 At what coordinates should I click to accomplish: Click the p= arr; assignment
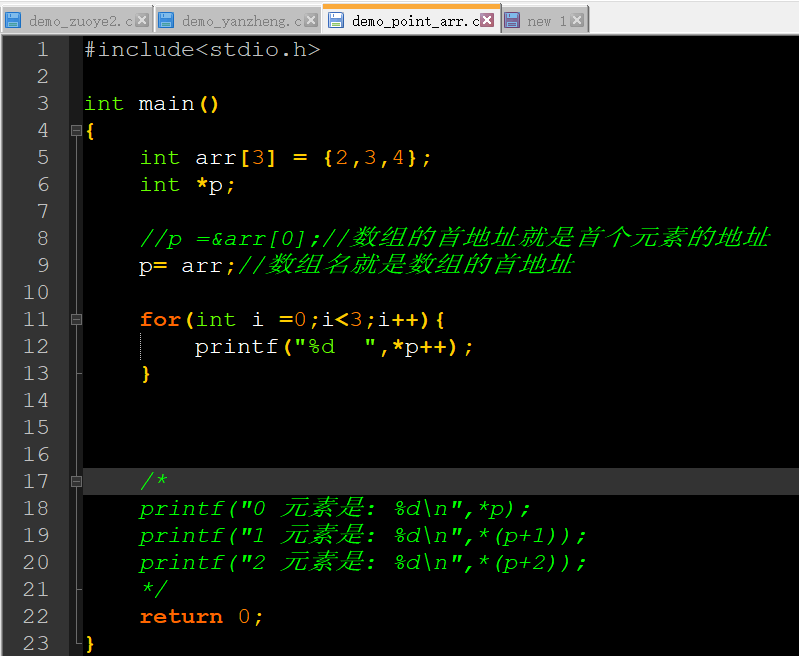[x=187, y=266]
